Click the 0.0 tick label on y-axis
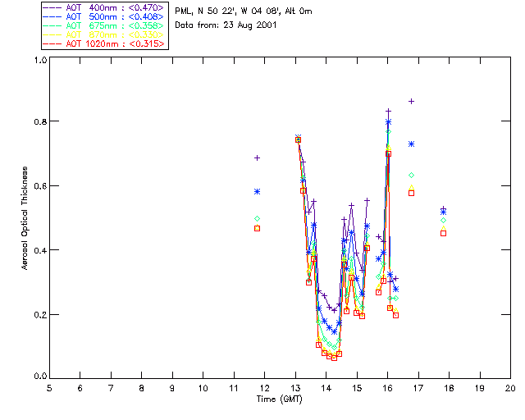Viewport: 525px width, 420px height. 40,378
